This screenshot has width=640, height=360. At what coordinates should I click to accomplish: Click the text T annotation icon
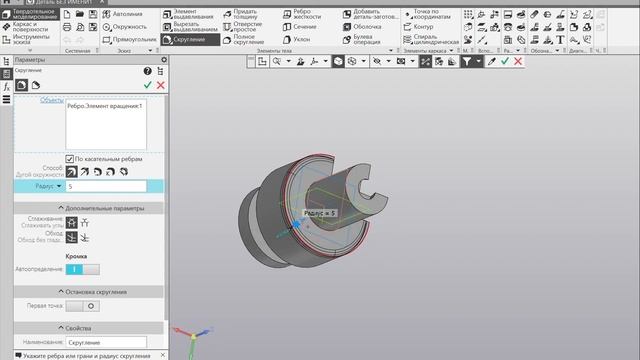click(x=560, y=40)
